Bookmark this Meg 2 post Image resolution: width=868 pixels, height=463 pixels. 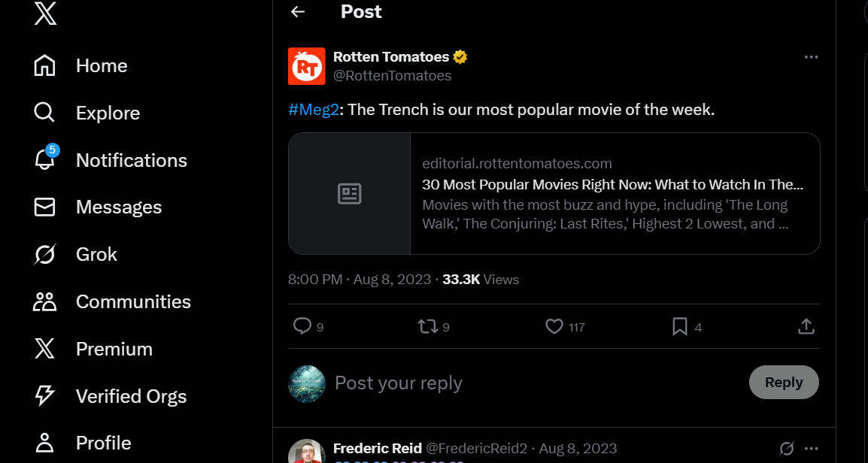680,326
